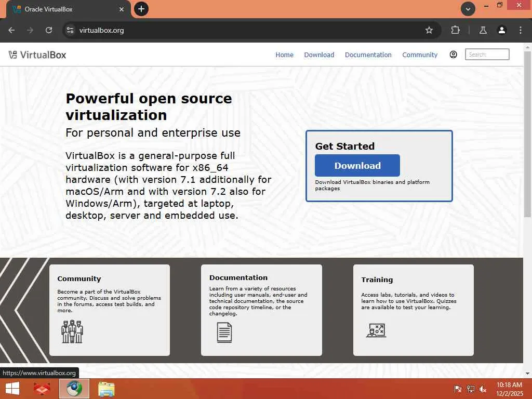Go back with the browser back arrow
This screenshot has width=532, height=399.
pos(11,30)
